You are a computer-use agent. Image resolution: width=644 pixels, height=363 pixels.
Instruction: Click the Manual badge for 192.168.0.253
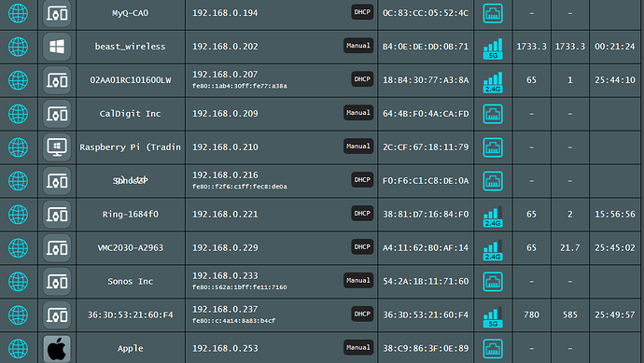(x=358, y=347)
